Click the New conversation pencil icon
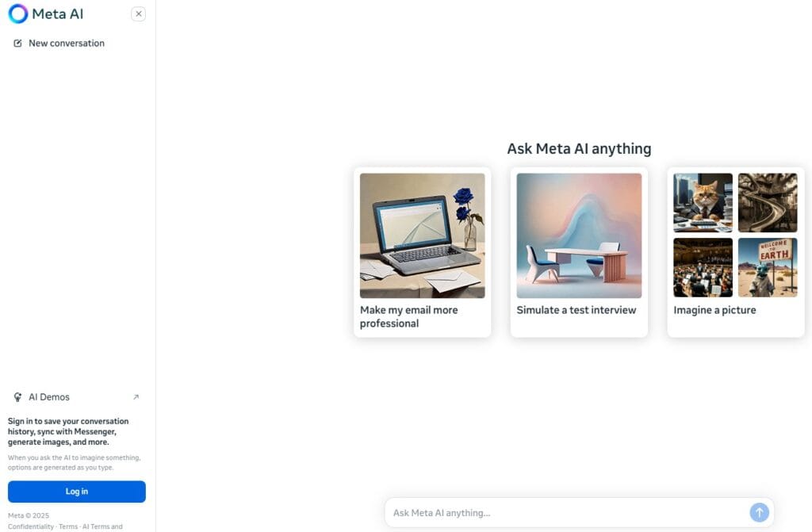812x532 pixels. tap(17, 43)
